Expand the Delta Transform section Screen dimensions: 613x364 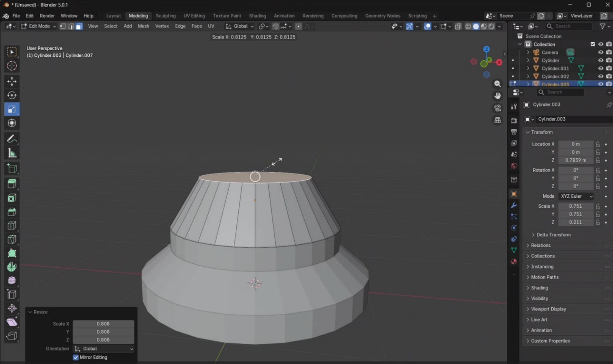[552, 234]
